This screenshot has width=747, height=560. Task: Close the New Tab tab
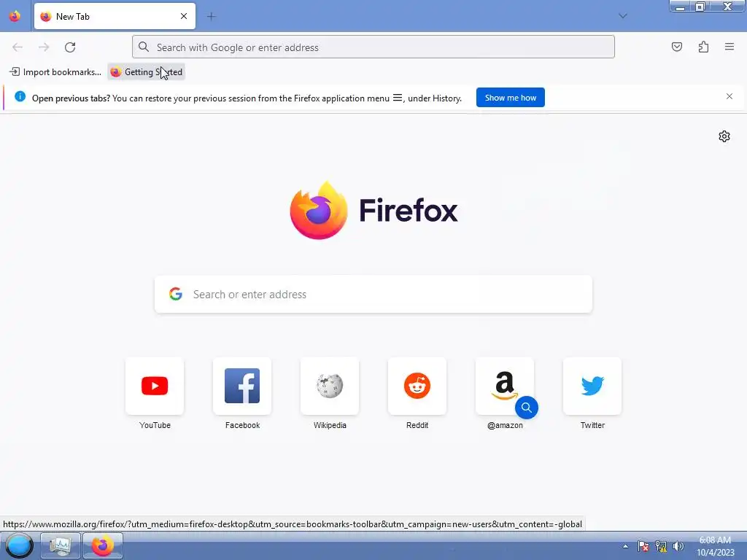point(184,16)
